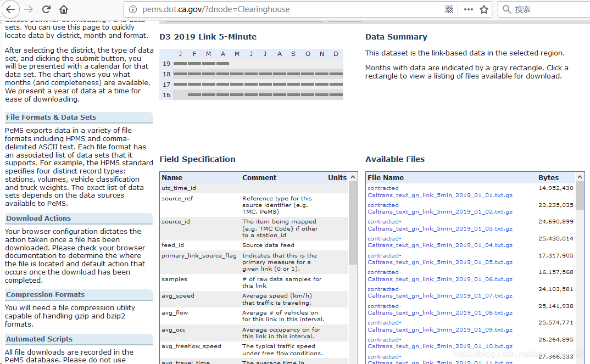Click the pems.dot.ca.gov address bar URL
Viewport: 590px width, 364px height.
(x=216, y=9)
